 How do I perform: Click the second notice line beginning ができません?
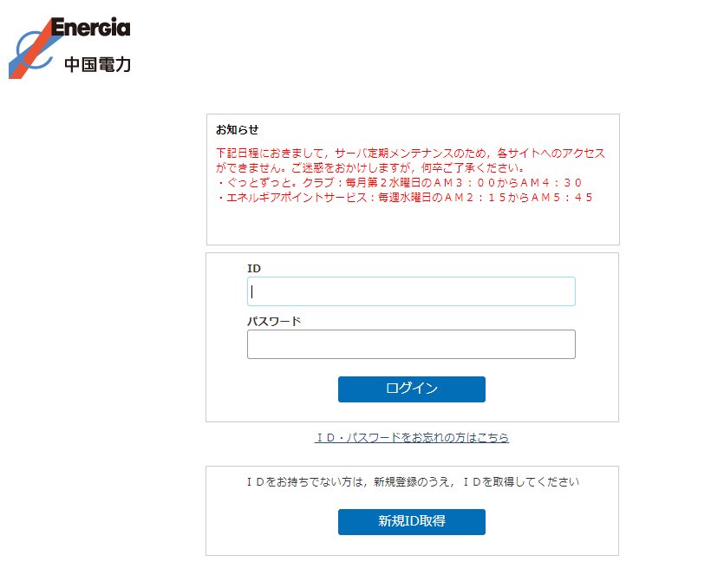point(370,168)
